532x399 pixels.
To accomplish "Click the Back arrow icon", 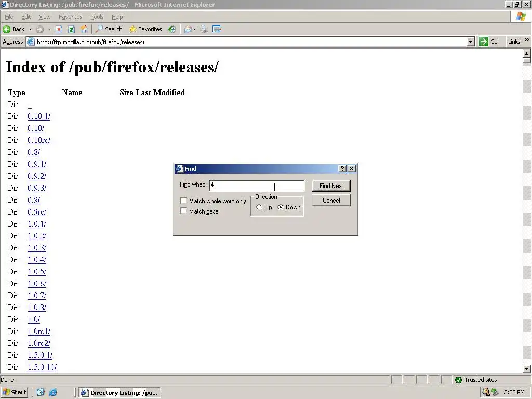I will click(x=6, y=29).
